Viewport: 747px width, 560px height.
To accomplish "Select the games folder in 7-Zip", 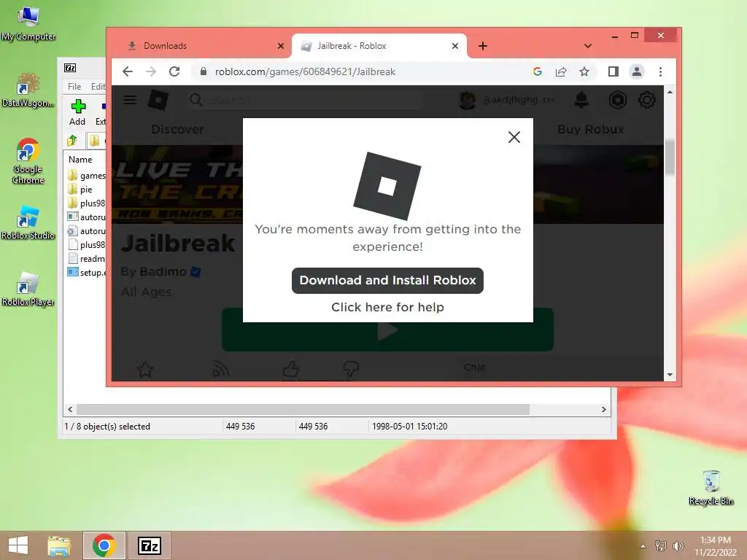I will [86, 176].
